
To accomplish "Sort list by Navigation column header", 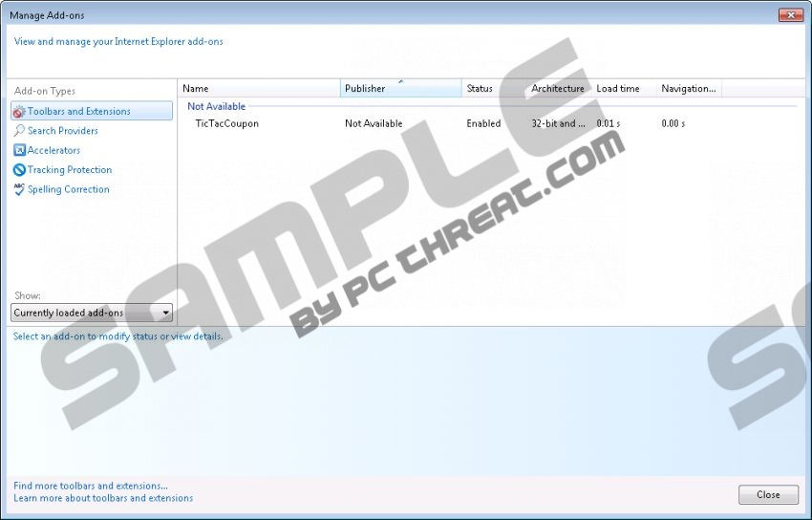I will [688, 89].
